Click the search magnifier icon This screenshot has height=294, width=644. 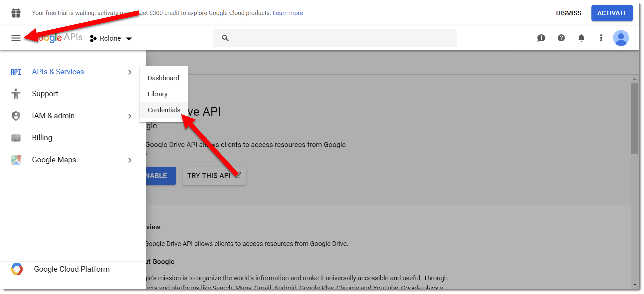tap(225, 38)
